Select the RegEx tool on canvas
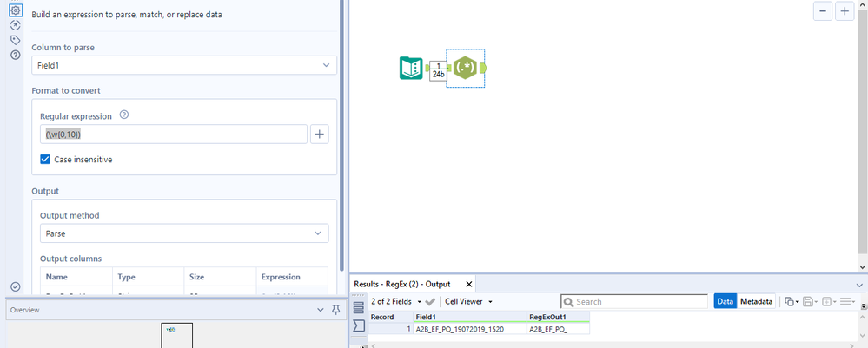The width and height of the screenshot is (868, 348). [x=466, y=68]
